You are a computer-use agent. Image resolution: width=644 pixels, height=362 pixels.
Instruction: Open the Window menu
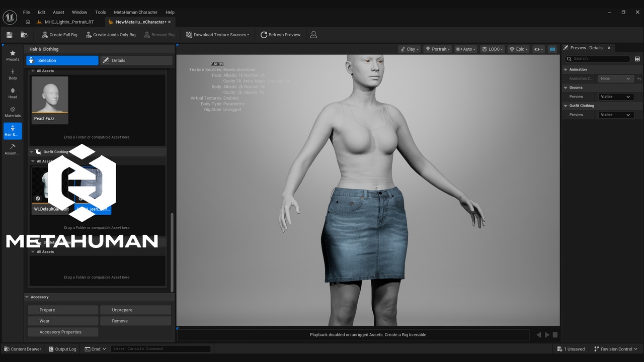(79, 12)
